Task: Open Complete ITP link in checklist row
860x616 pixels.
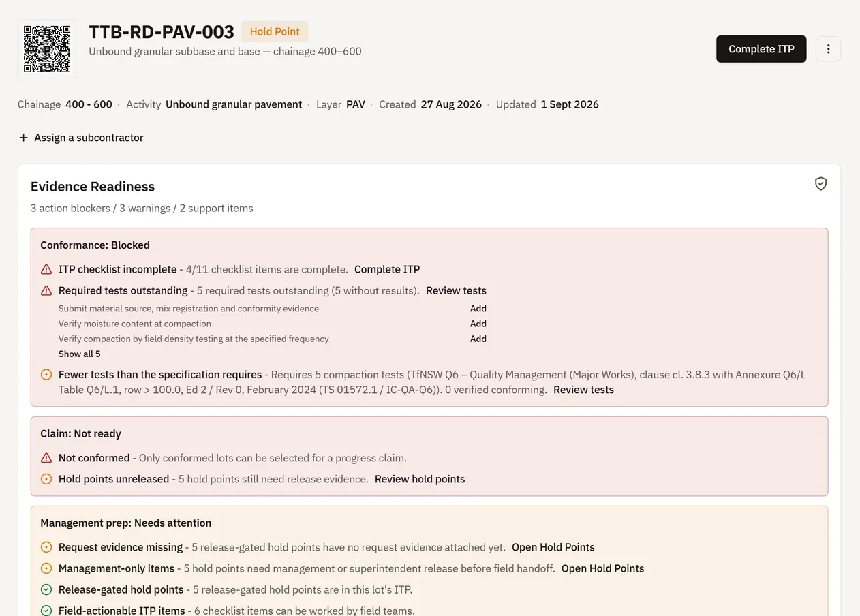Action: tap(387, 269)
